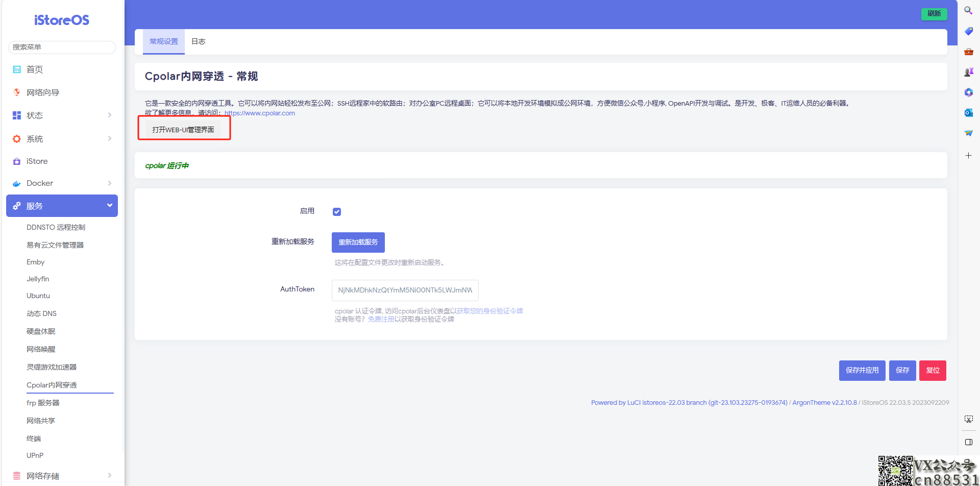Click the iStore bag icon
The width and height of the screenshot is (980, 486).
point(17,161)
